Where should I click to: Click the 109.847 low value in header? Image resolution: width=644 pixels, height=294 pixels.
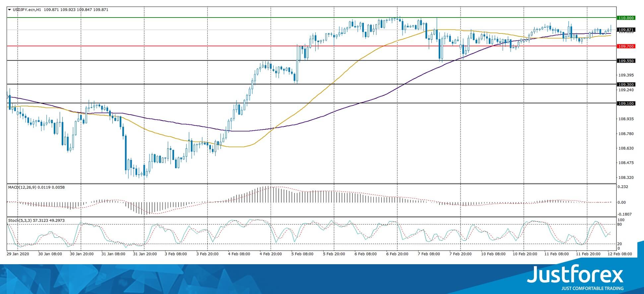coord(84,10)
